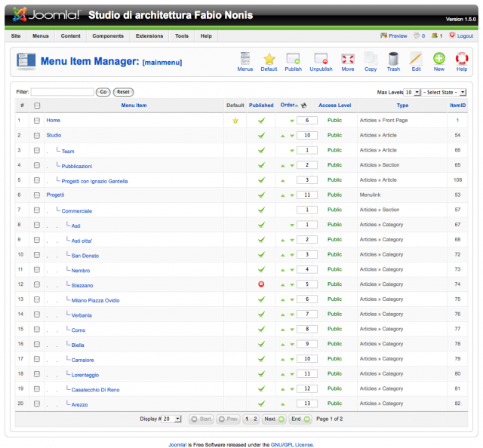Image resolution: width=483 pixels, height=448 pixels.
Task: Open Help via the lifebuoy icon
Action: click(461, 59)
